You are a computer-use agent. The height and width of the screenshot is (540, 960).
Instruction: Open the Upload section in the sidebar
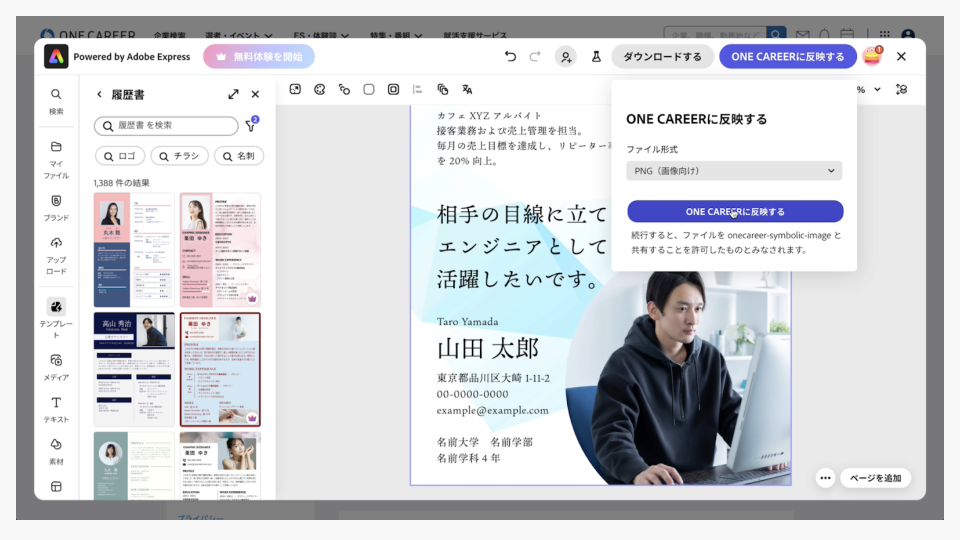pyautogui.click(x=56, y=255)
